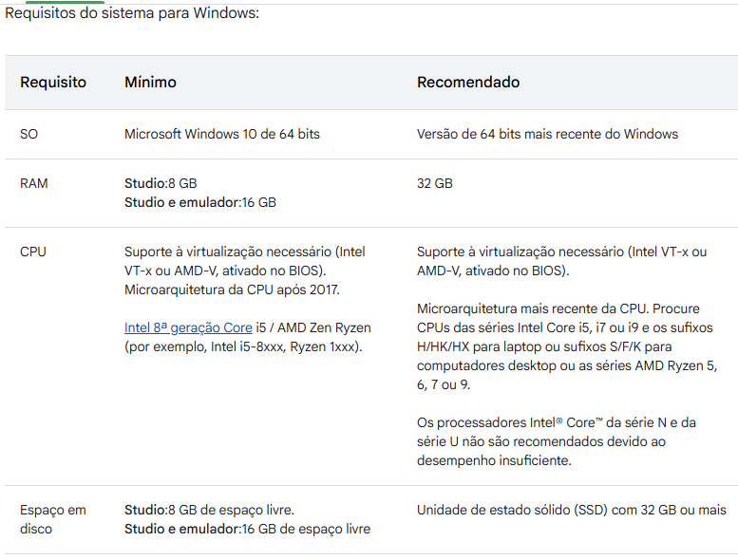Click the "Unidade de estado sólido (SSD)" cell
Image resolution: width=738 pixels, height=560 pixels.
point(571,510)
